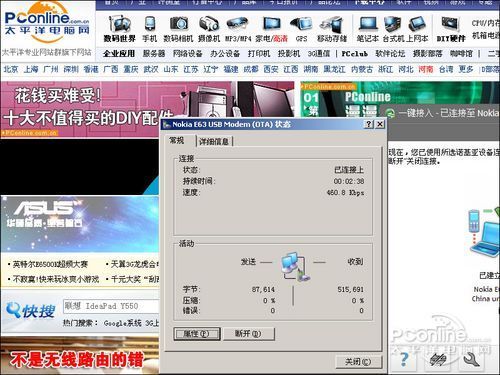Click the 00:02:38 duration value
The image size is (500, 375).
pos(349,181)
